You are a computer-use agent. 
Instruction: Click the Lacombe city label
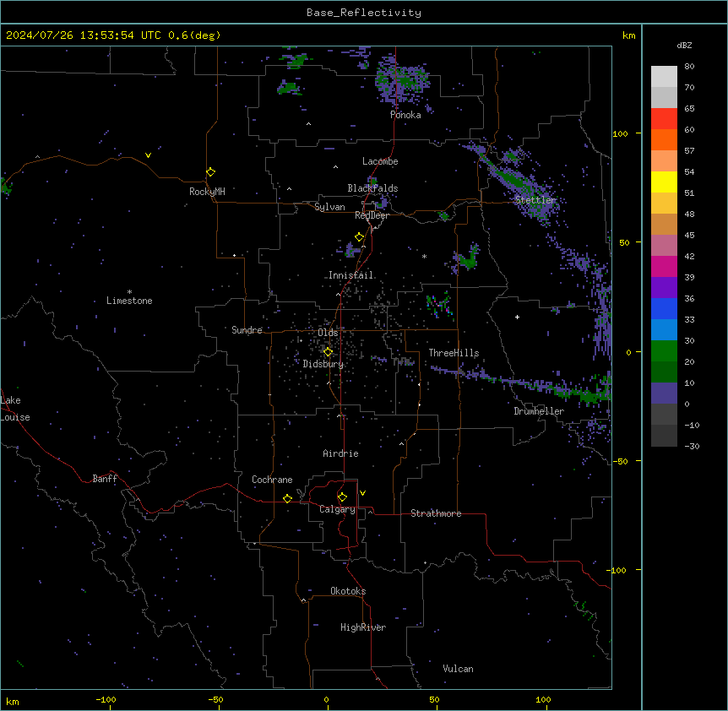[x=380, y=161]
